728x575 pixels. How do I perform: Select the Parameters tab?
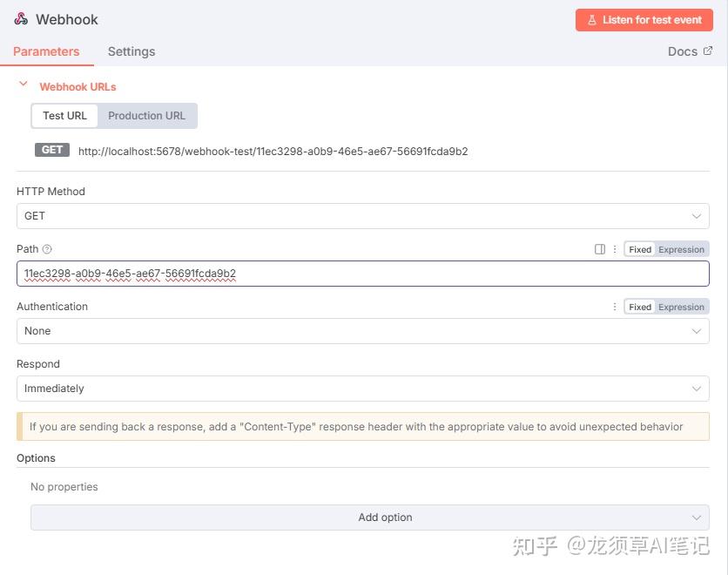click(x=48, y=51)
